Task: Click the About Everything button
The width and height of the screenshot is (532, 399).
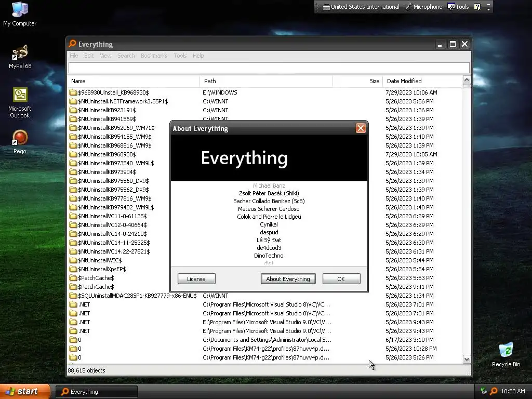Action: [x=288, y=279]
